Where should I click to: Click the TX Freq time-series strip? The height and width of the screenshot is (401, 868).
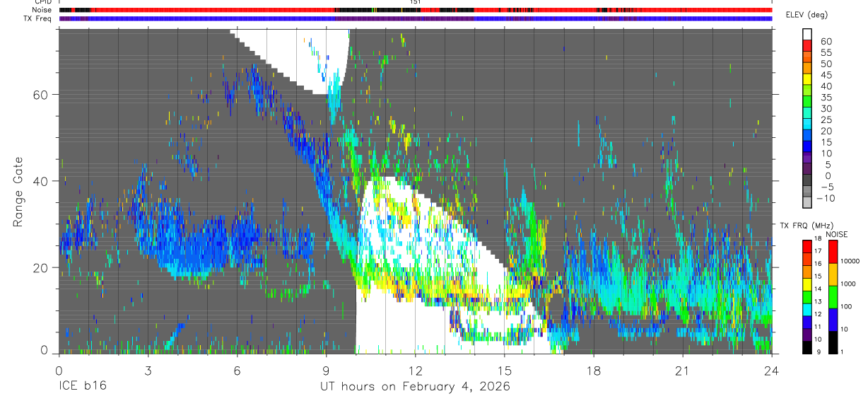click(x=416, y=18)
